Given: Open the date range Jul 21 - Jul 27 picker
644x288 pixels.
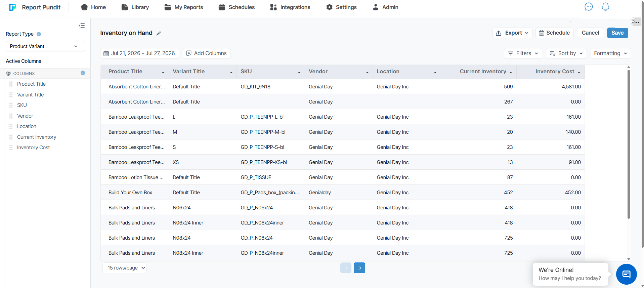Looking at the screenshot, I should pyautogui.click(x=139, y=53).
